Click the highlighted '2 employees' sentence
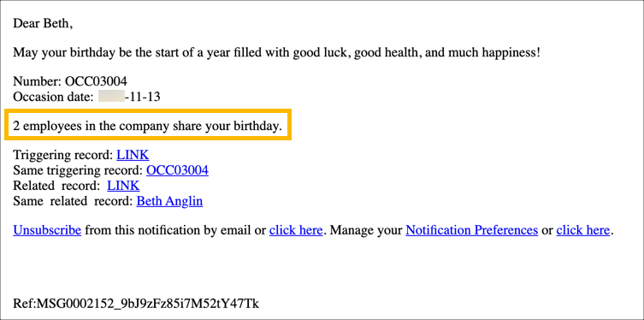 148,126
